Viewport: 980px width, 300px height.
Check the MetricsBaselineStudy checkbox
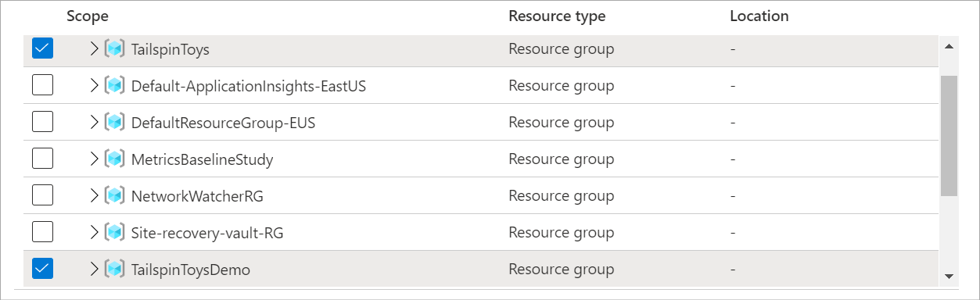42,159
